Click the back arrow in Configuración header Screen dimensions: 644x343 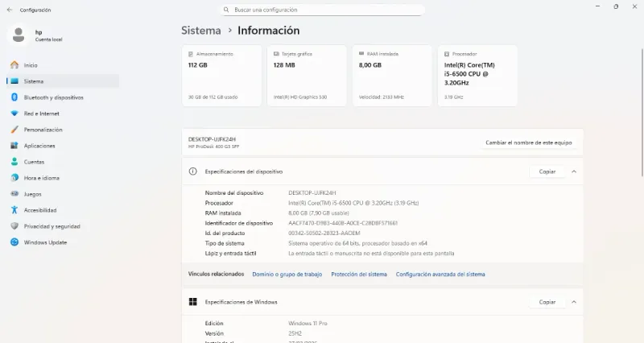[x=10, y=10]
